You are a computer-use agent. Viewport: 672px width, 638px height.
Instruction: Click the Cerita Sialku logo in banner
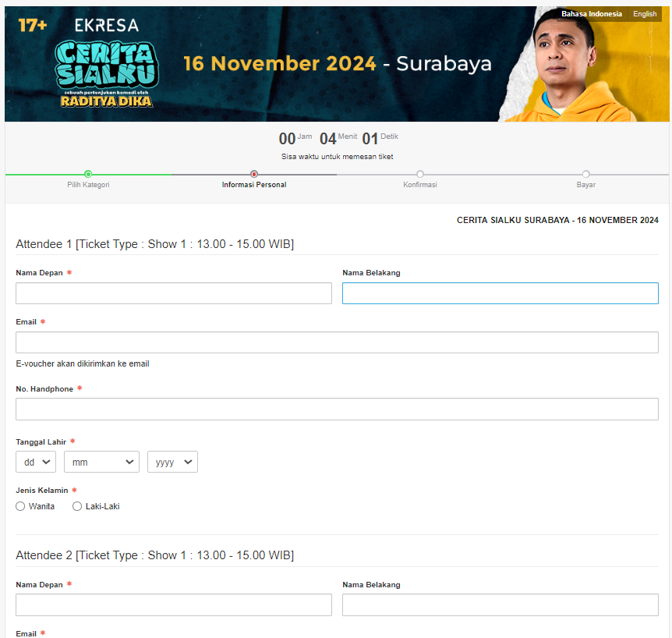[x=107, y=73]
